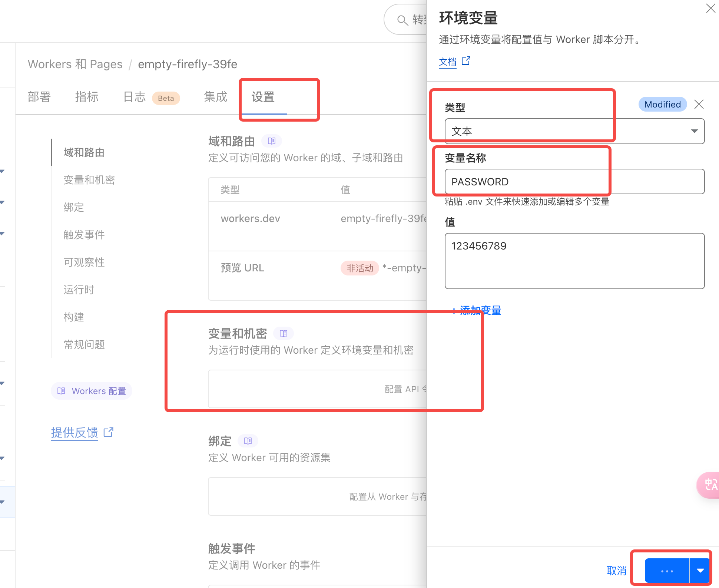Click the docs icon beside 绑定 heading
The height and width of the screenshot is (588, 719).
248,441
